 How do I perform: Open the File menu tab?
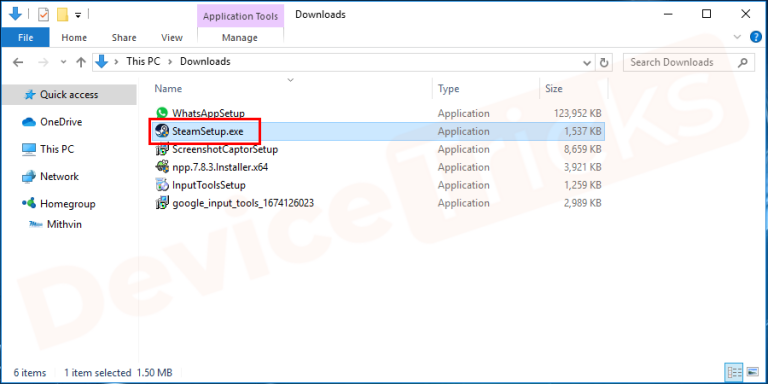25,37
